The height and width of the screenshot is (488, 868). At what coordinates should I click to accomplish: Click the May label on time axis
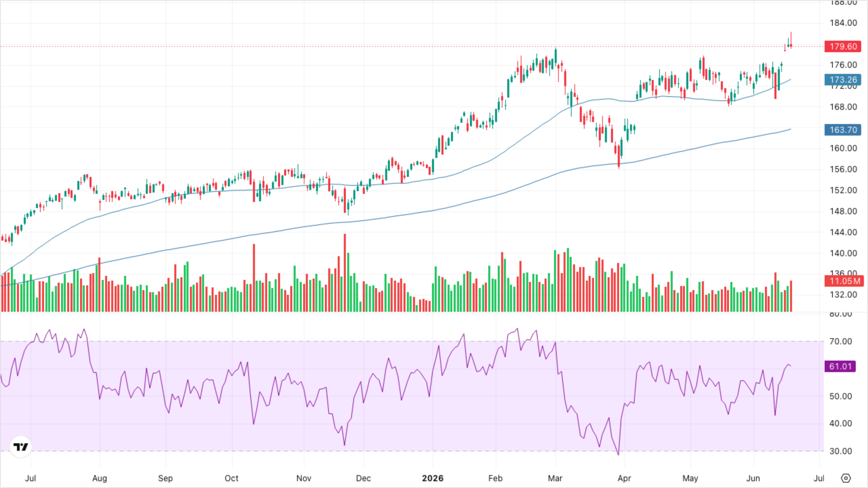click(690, 478)
